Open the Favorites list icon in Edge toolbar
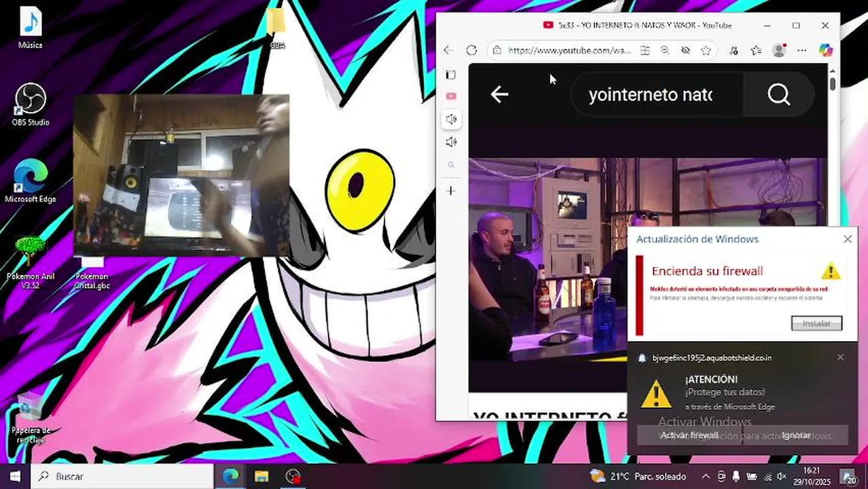Image resolution: width=868 pixels, height=489 pixels. click(756, 50)
